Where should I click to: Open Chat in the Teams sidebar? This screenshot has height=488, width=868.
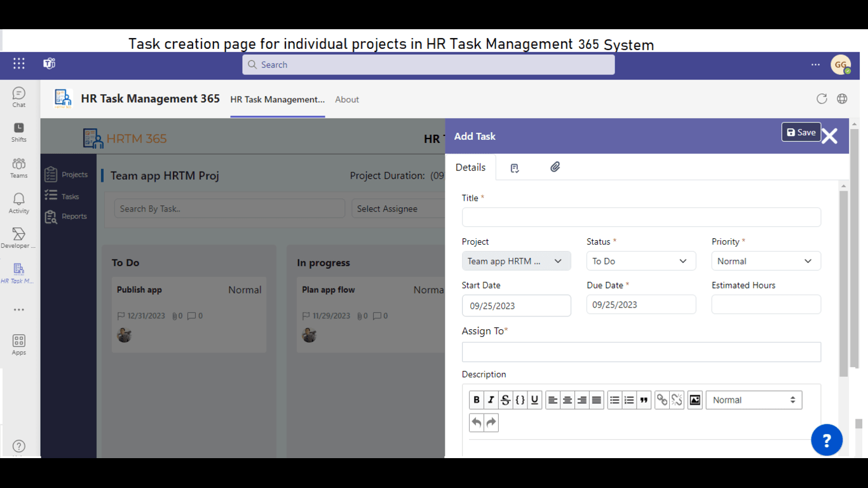click(19, 97)
